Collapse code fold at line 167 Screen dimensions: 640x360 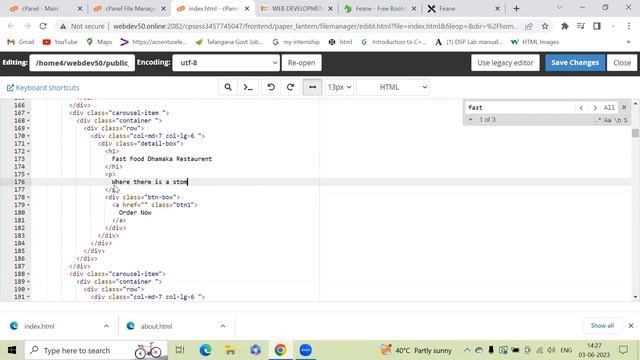point(28,113)
